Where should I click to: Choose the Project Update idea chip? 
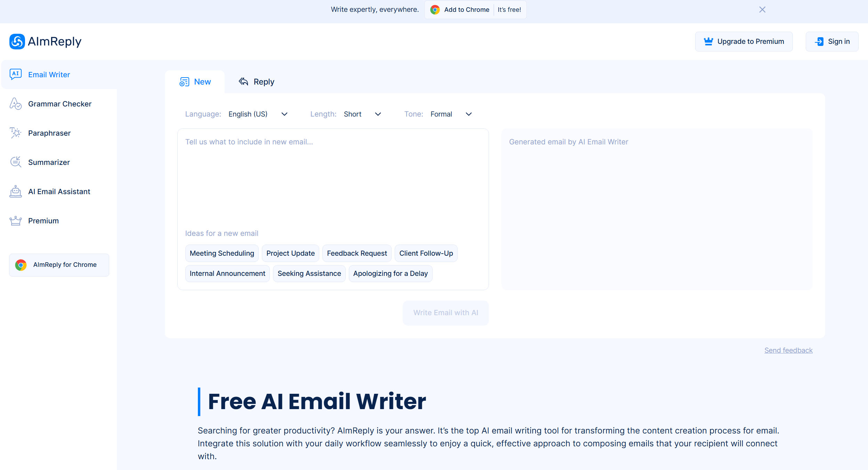290,253
